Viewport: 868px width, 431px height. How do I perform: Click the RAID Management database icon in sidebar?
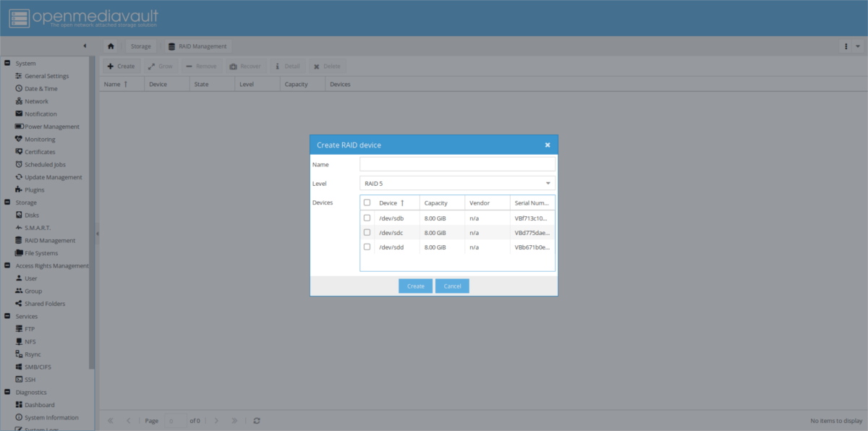point(19,240)
